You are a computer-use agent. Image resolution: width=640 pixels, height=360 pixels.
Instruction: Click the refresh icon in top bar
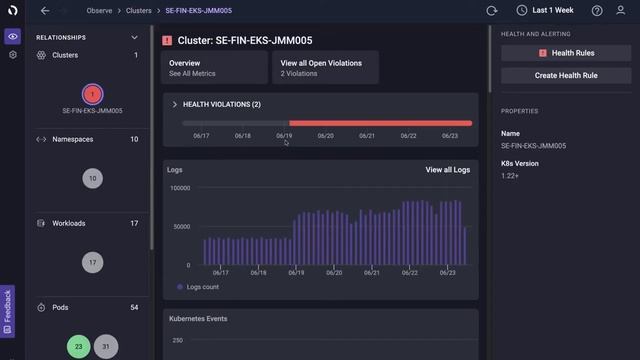[492, 11]
